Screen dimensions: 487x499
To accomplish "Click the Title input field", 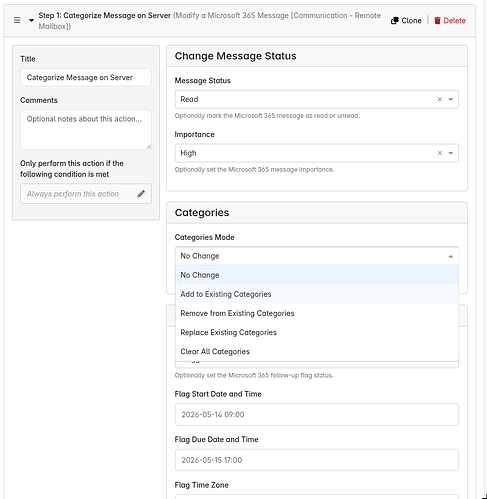I will tap(86, 77).
